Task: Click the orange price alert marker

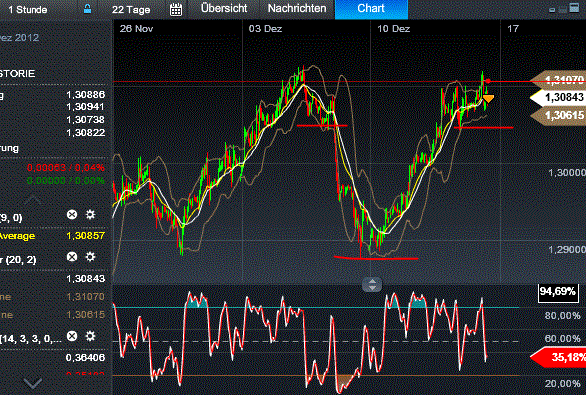Action: (488, 99)
